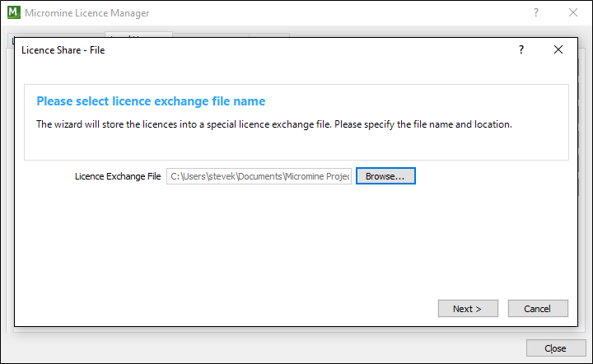The width and height of the screenshot is (593, 364).
Task: Close the Micromine Licence Manager window via X
Action: (573, 13)
